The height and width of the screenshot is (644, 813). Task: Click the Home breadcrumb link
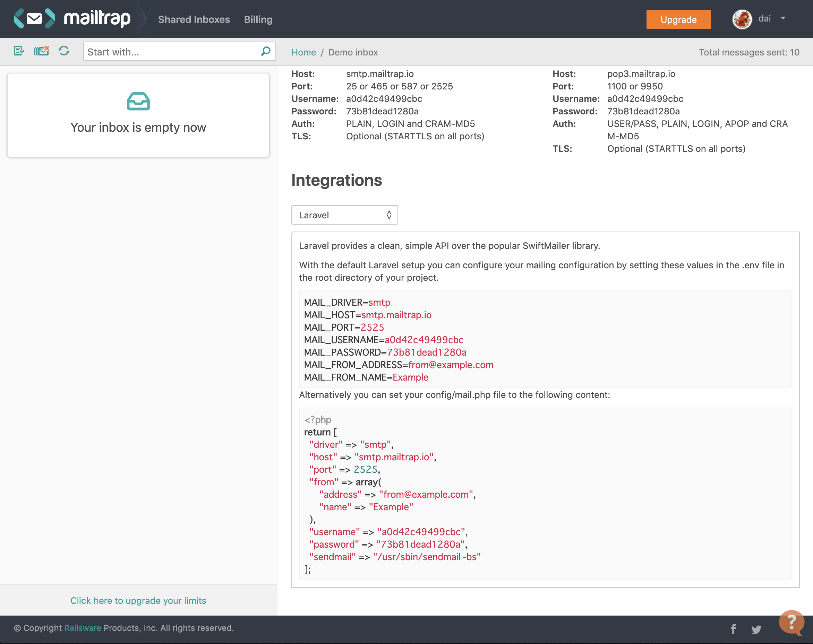click(303, 52)
